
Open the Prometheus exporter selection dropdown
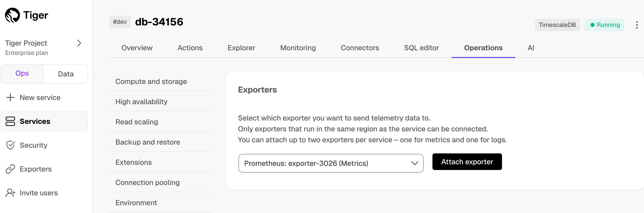pyautogui.click(x=331, y=163)
